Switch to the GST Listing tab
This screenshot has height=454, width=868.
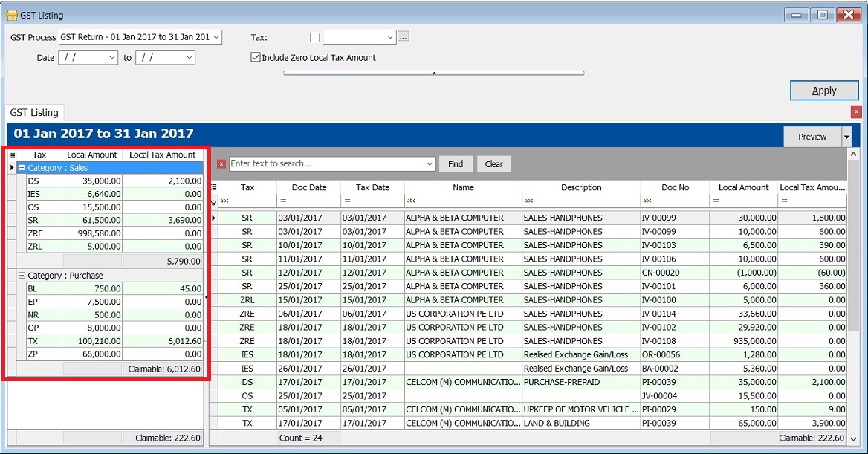(34, 112)
